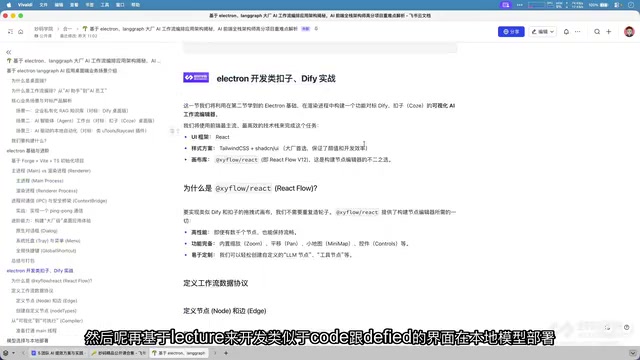The image size is (640, 360).
Task: Select outline item 渲染进程 (Renderer Process)
Action: coord(47,191)
